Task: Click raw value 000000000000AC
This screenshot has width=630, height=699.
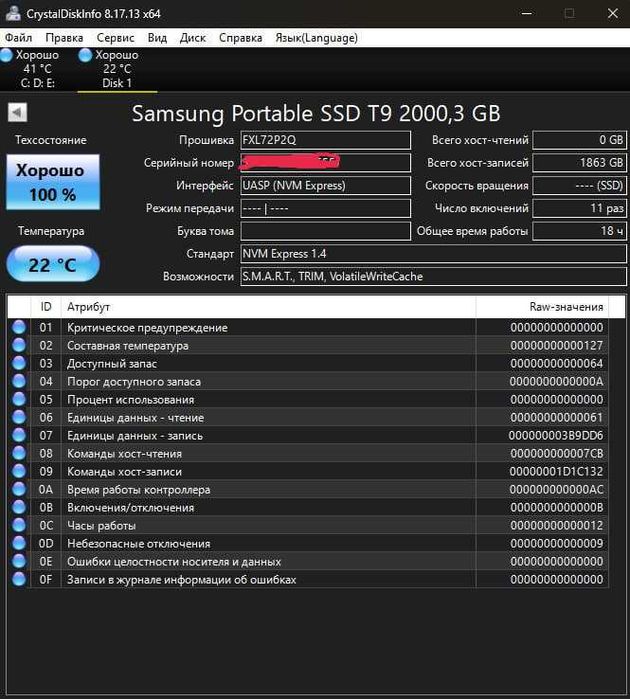Action: tap(556, 489)
